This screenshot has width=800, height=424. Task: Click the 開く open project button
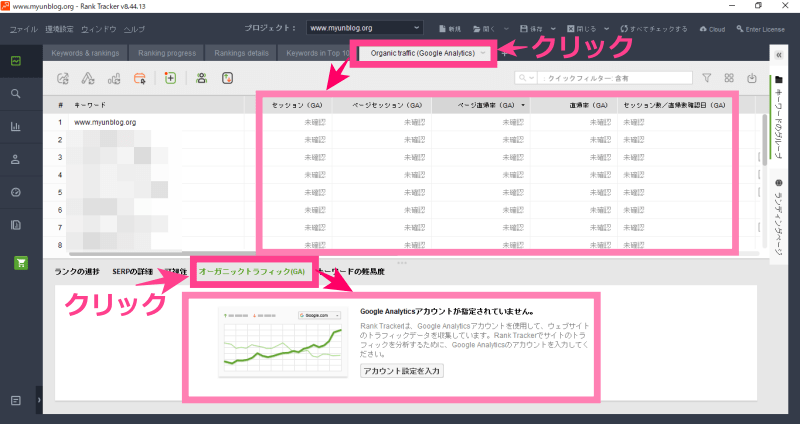click(484, 29)
